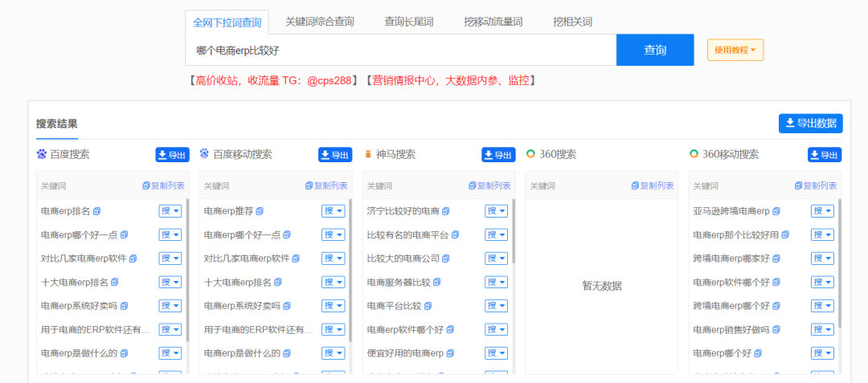
Task: Copy keyword 电商erp那个比较好用 icon
Action: click(785, 235)
